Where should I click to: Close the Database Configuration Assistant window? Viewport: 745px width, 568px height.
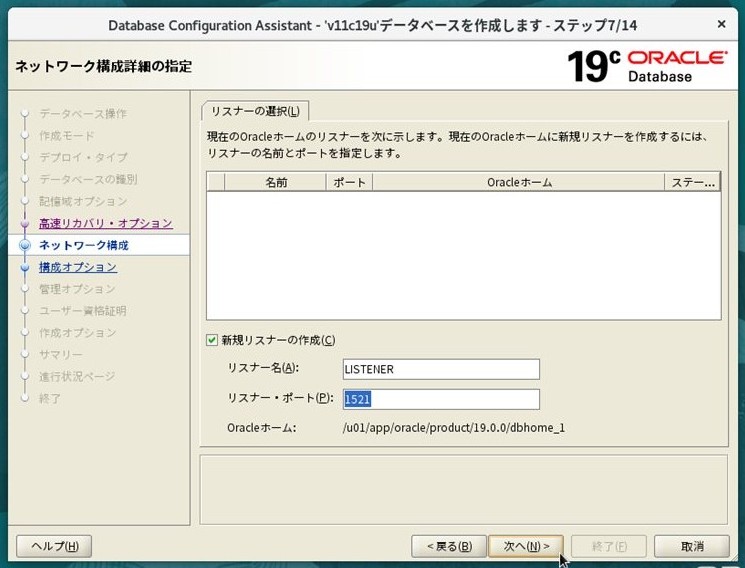tap(721, 24)
